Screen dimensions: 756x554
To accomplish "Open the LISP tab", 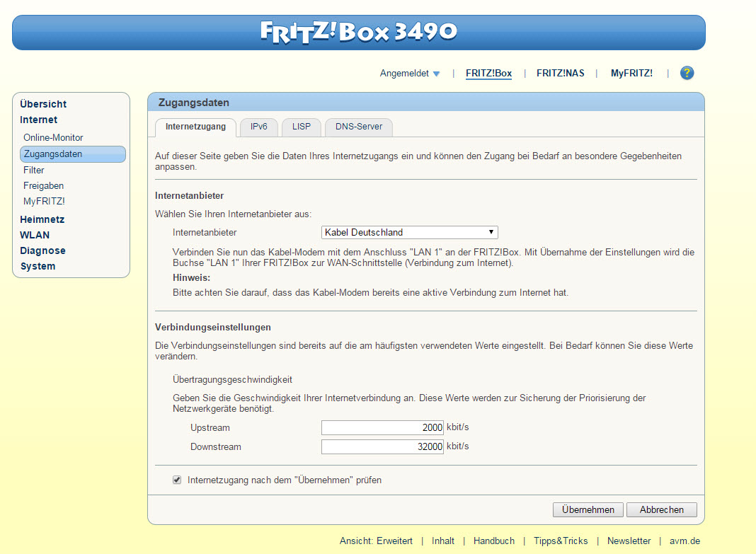I will click(x=302, y=127).
